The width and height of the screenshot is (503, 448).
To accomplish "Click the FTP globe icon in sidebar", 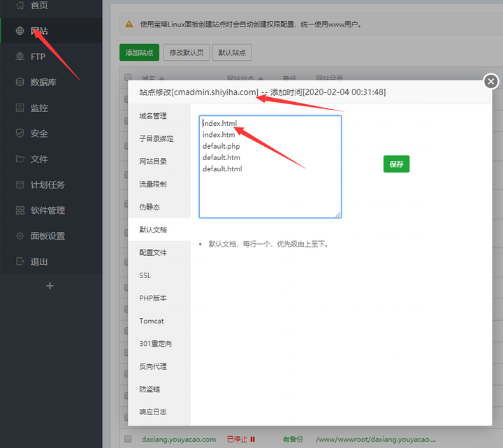I will click(20, 57).
